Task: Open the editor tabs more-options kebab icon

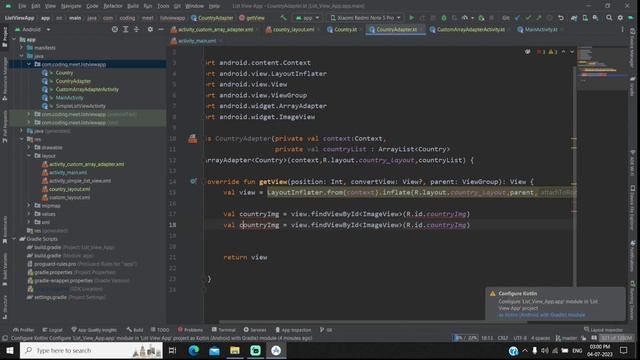Action: (622, 29)
